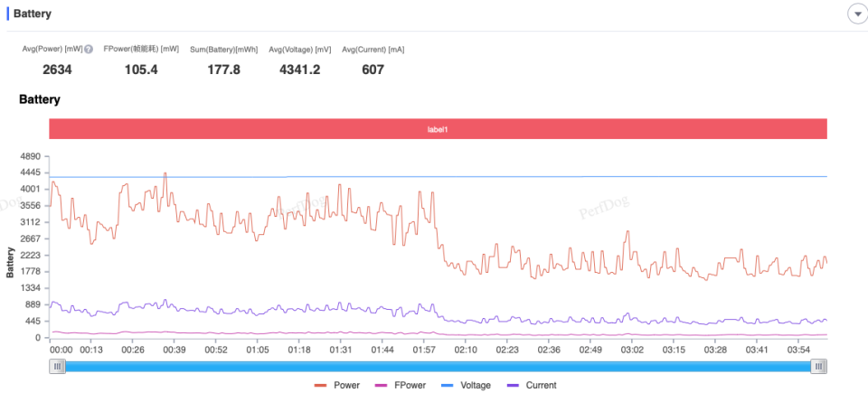868x402 pixels.
Task: Click the right handle of the range slider
Action: [819, 366]
